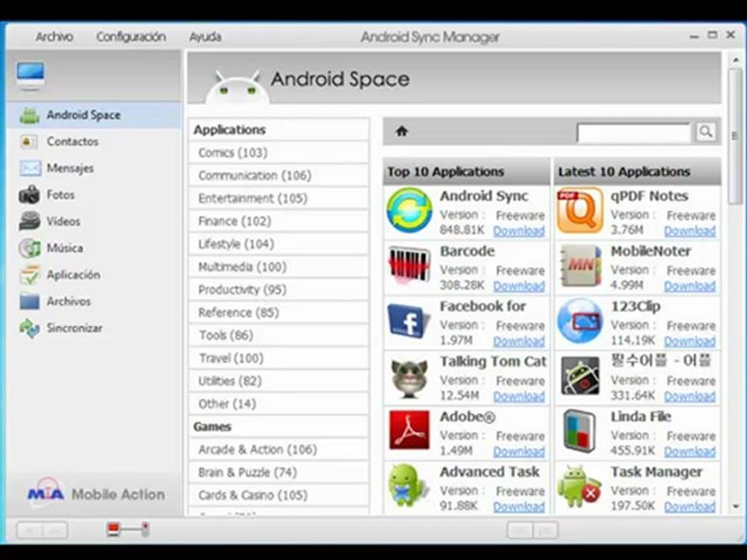Open the Android Space sidebar icon
Screen dimensions: 747x560
pos(30,115)
